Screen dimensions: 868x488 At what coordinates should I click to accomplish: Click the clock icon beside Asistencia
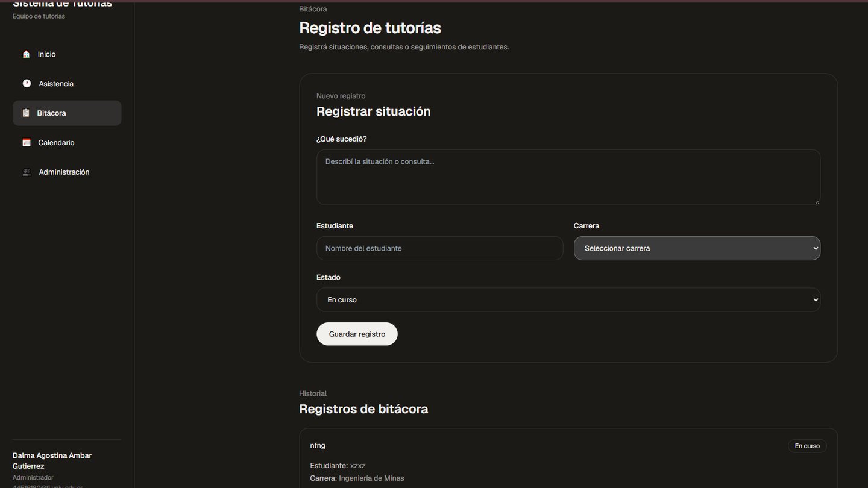(x=27, y=84)
